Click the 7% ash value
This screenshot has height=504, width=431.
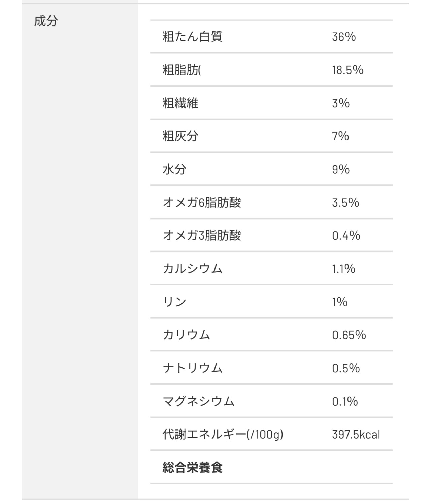click(x=340, y=136)
